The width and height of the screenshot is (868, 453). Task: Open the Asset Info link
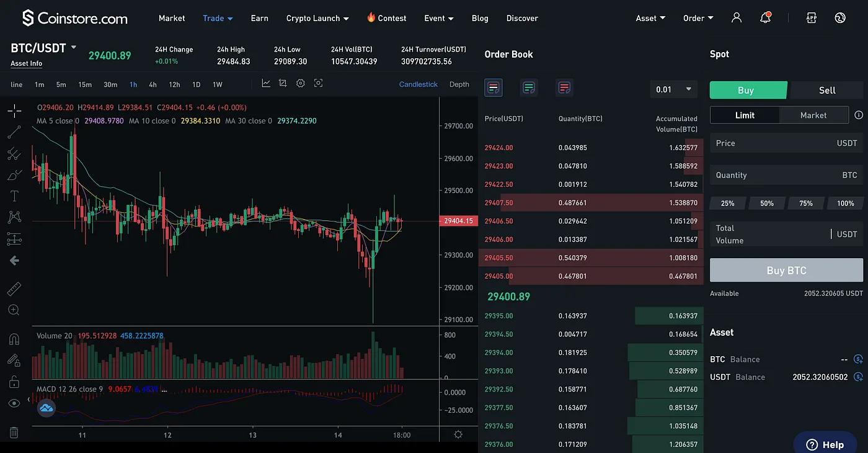[27, 63]
